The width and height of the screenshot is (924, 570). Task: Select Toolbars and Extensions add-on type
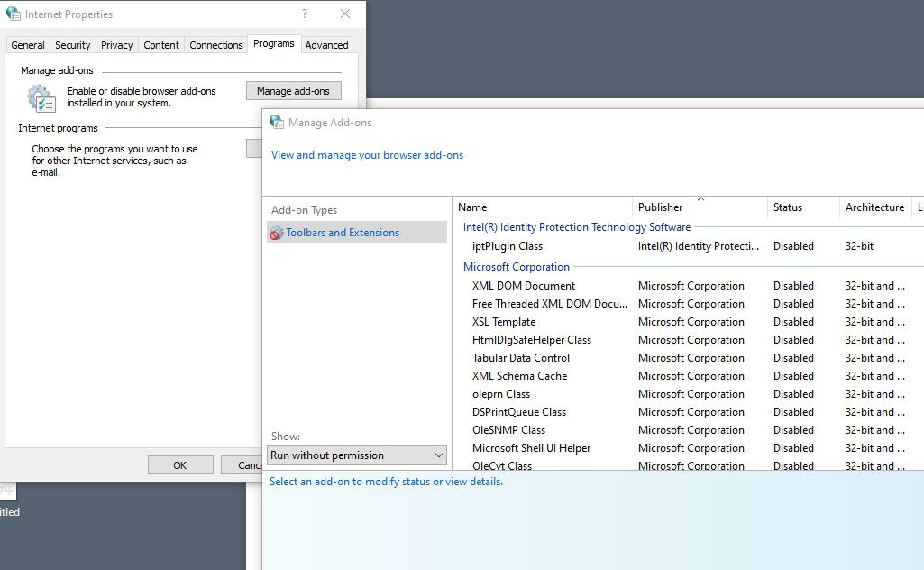343,233
